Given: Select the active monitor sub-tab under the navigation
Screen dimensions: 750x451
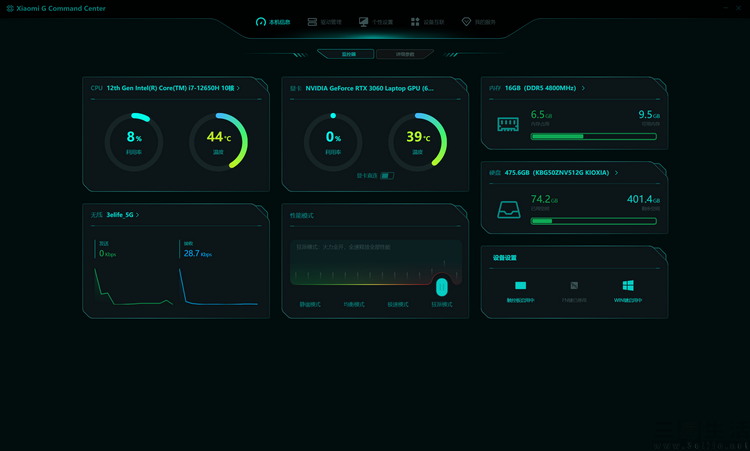Looking at the screenshot, I should point(346,54).
